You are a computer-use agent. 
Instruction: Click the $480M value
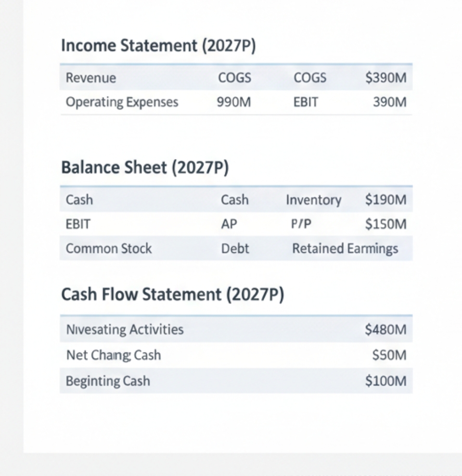[x=385, y=329]
